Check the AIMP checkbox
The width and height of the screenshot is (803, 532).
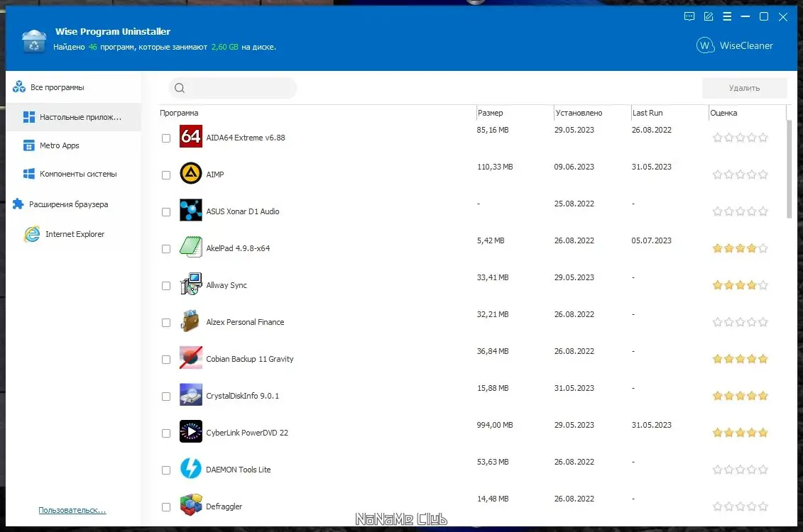pyautogui.click(x=166, y=175)
